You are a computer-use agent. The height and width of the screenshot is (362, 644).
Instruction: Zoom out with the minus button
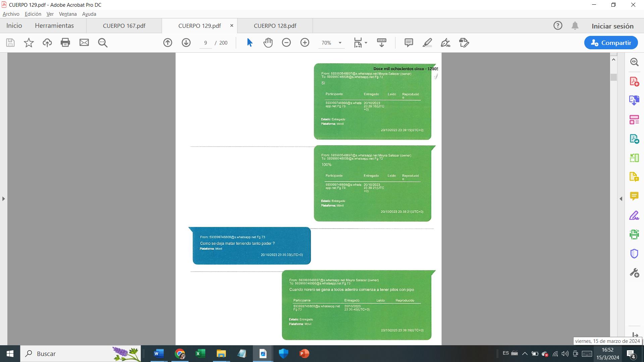[286, 43]
